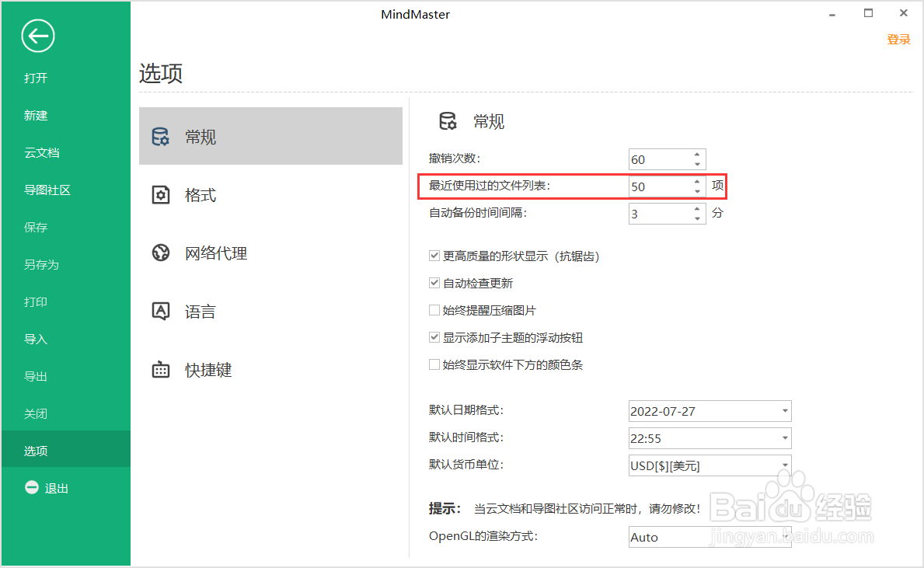Viewport: 924px width, 568px height.
Task: Click the 快捷键 keyboard icon
Action: 160,369
